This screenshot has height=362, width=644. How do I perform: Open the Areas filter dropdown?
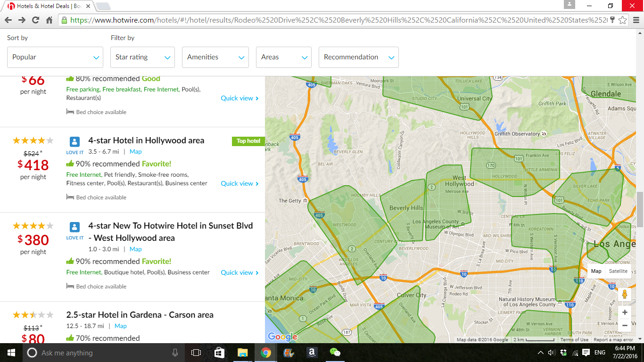[x=283, y=57]
